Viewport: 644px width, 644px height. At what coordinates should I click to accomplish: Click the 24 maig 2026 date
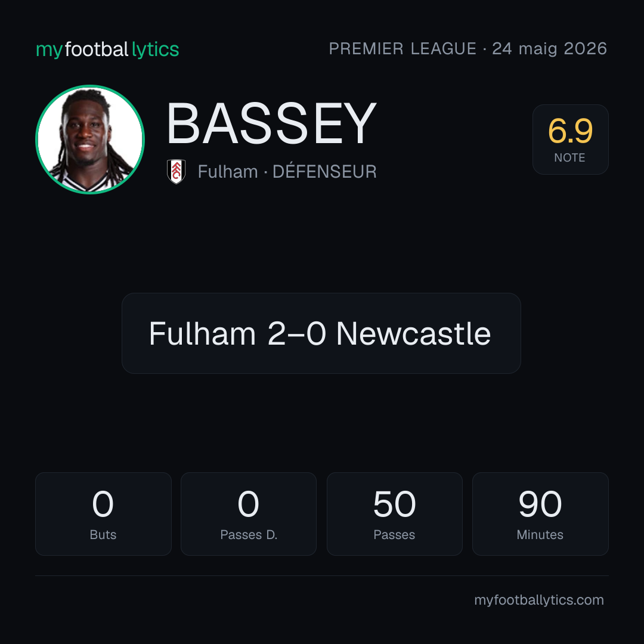coord(550,49)
